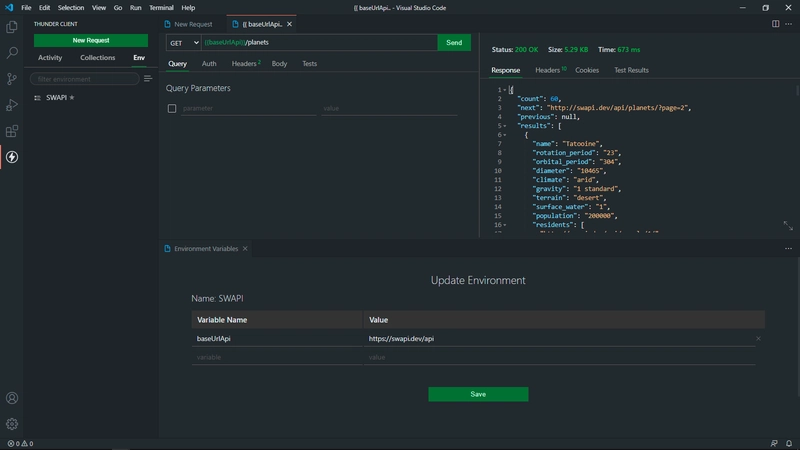
Task: Click the VS Code logo icon
Action: click(9, 8)
